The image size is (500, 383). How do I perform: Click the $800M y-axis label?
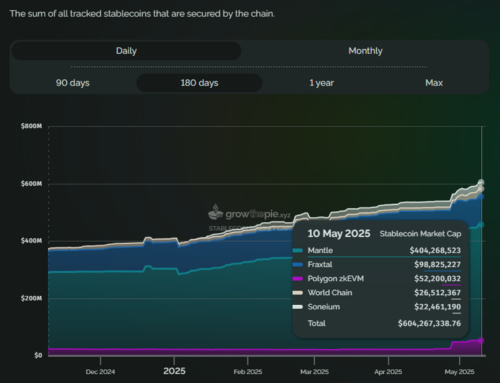[31, 126]
